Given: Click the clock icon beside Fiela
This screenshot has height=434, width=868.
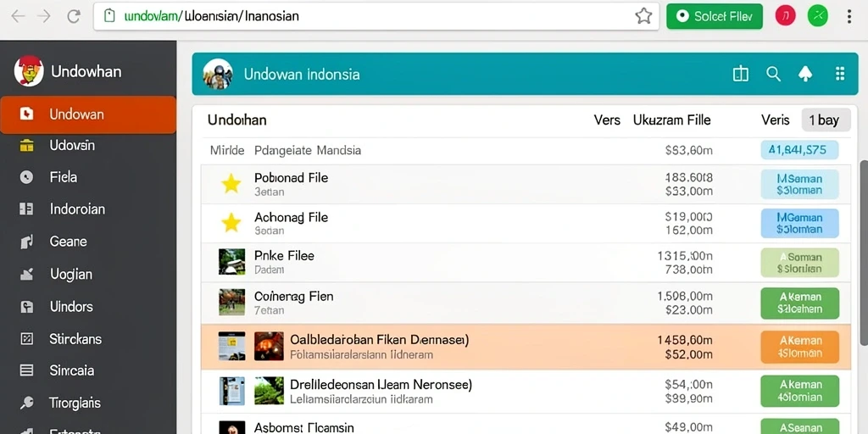Looking at the screenshot, I should click(26, 177).
